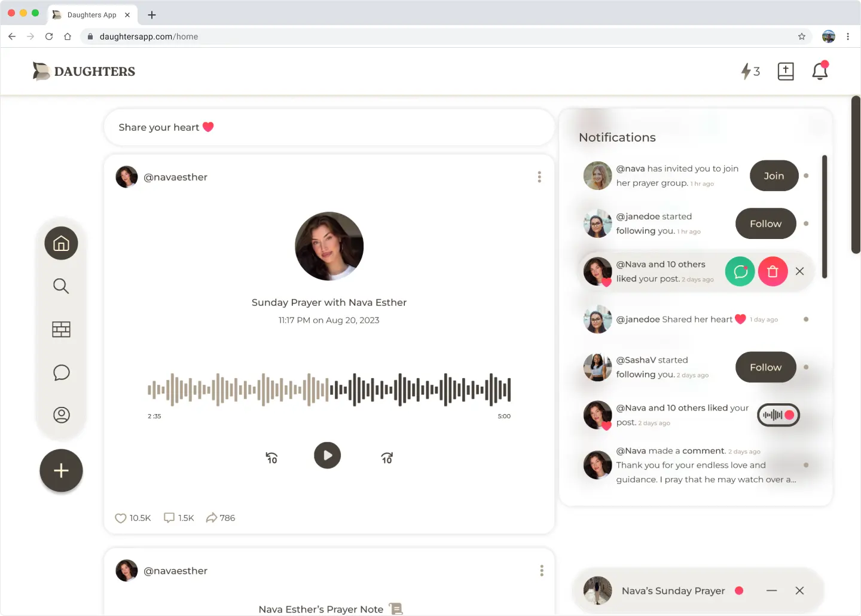This screenshot has height=616, width=861.
Task: Bookmark this page with the star
Action: (802, 36)
